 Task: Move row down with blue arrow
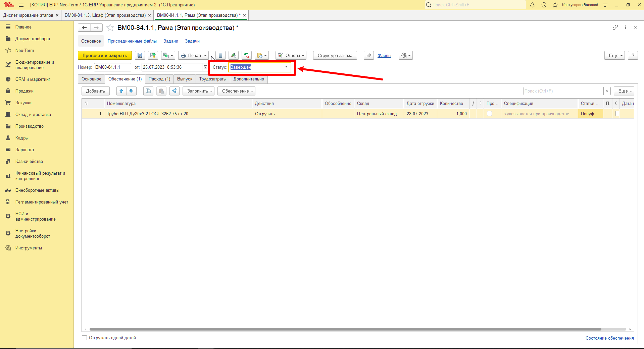coord(131,91)
